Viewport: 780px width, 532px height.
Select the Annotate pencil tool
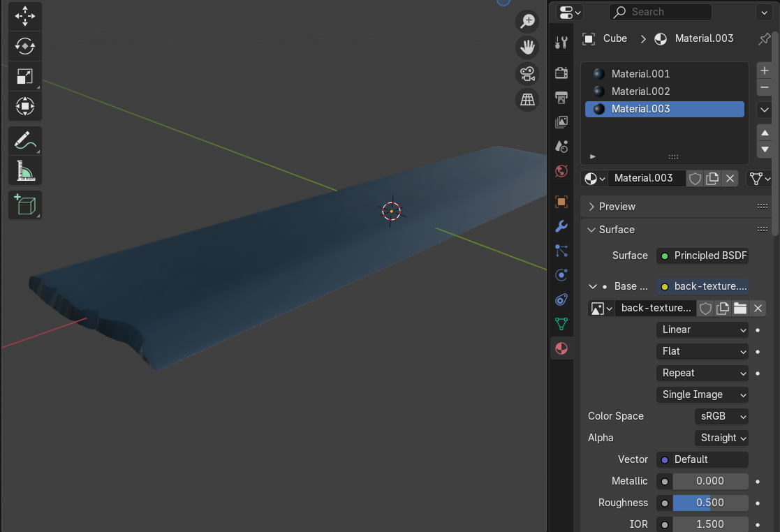coord(25,141)
